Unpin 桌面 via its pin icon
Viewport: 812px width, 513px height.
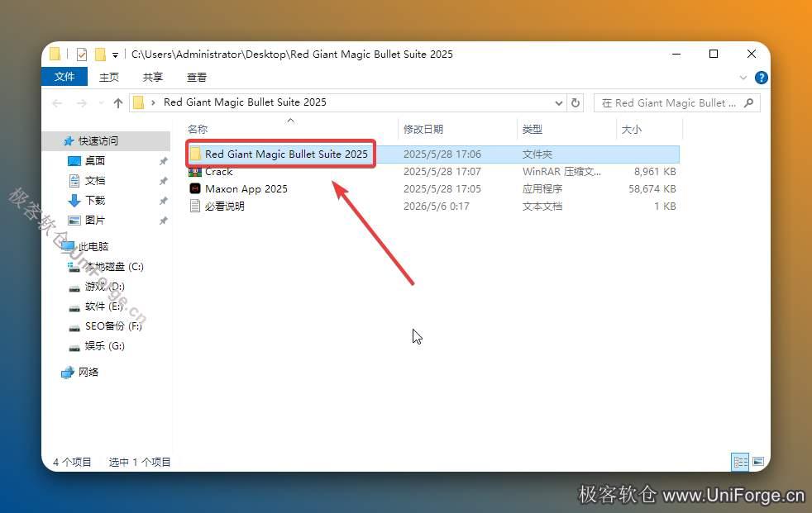(163, 161)
